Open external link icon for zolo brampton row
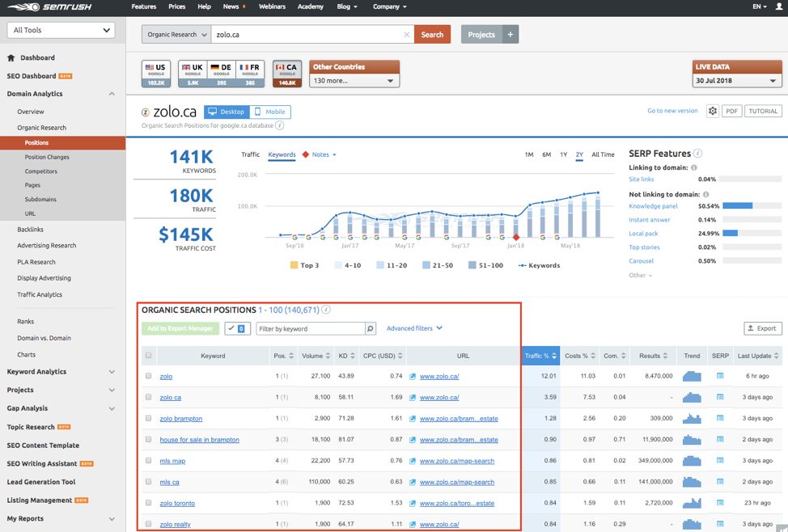This screenshot has height=532, width=788. 413,419
